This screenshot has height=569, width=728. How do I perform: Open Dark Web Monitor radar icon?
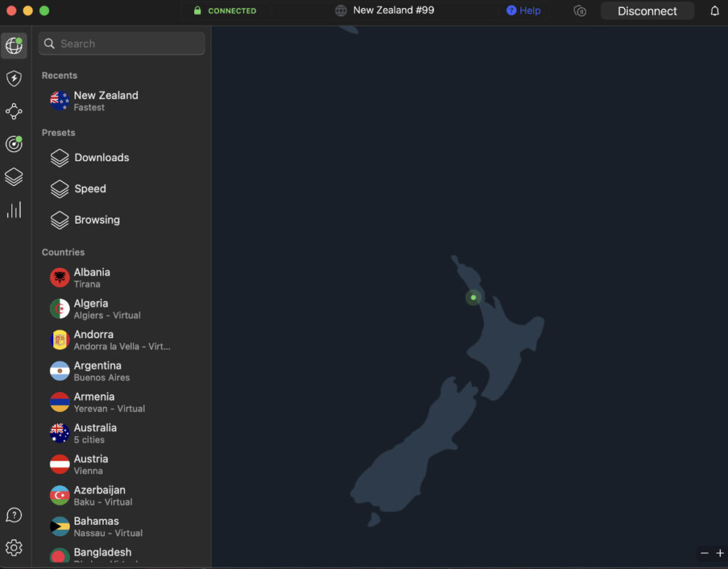click(x=14, y=144)
